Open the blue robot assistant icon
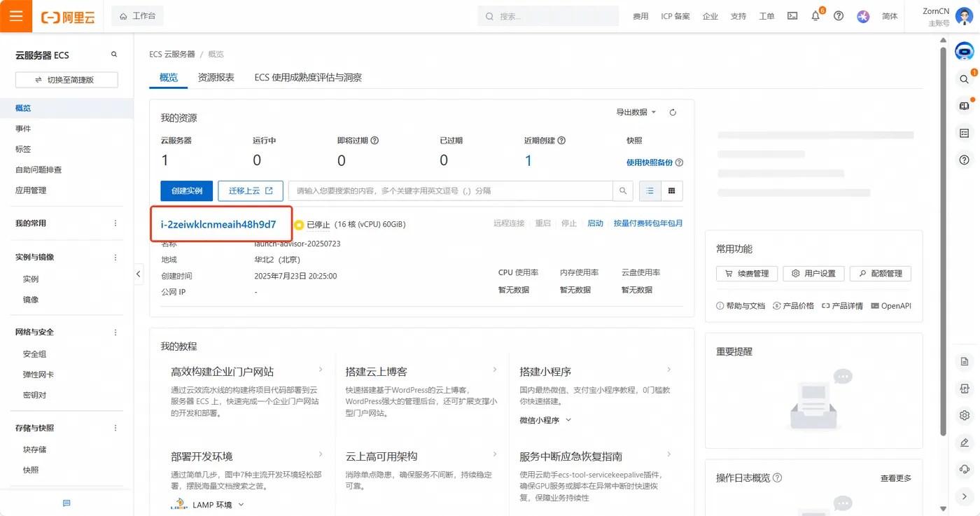This screenshot has height=516, width=980. pyautogui.click(x=965, y=51)
